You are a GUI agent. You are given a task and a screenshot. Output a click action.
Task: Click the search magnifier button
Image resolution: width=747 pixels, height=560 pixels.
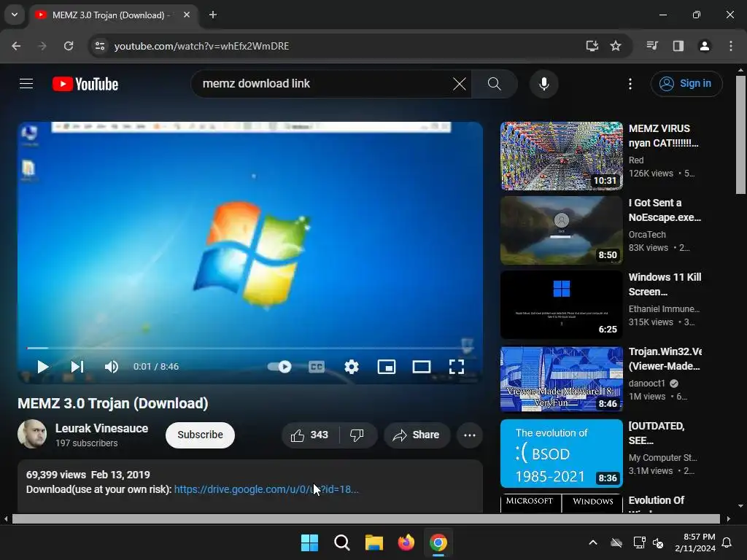pos(494,84)
